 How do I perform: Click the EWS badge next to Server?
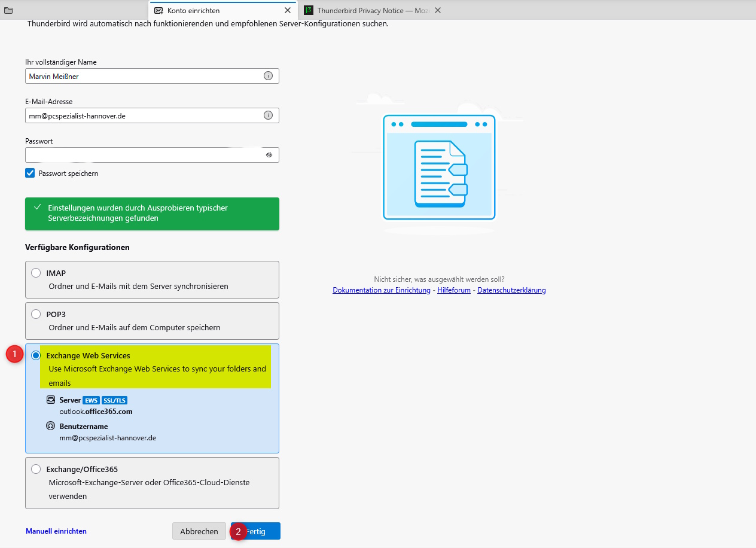91,400
